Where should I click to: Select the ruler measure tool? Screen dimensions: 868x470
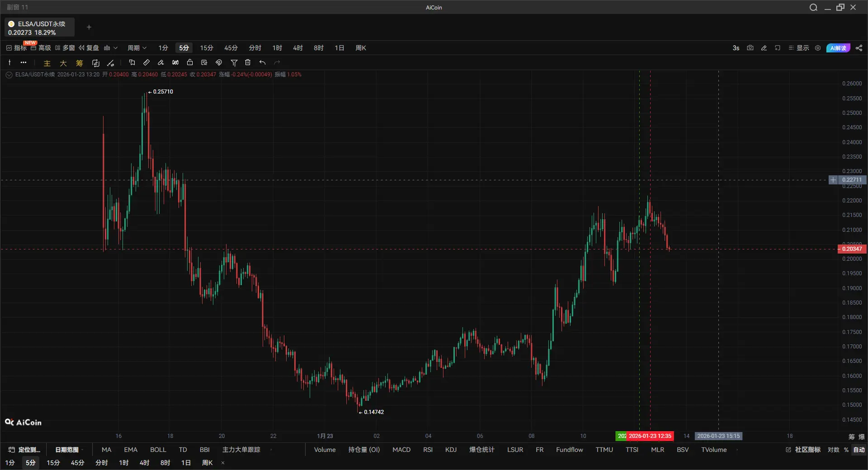146,62
